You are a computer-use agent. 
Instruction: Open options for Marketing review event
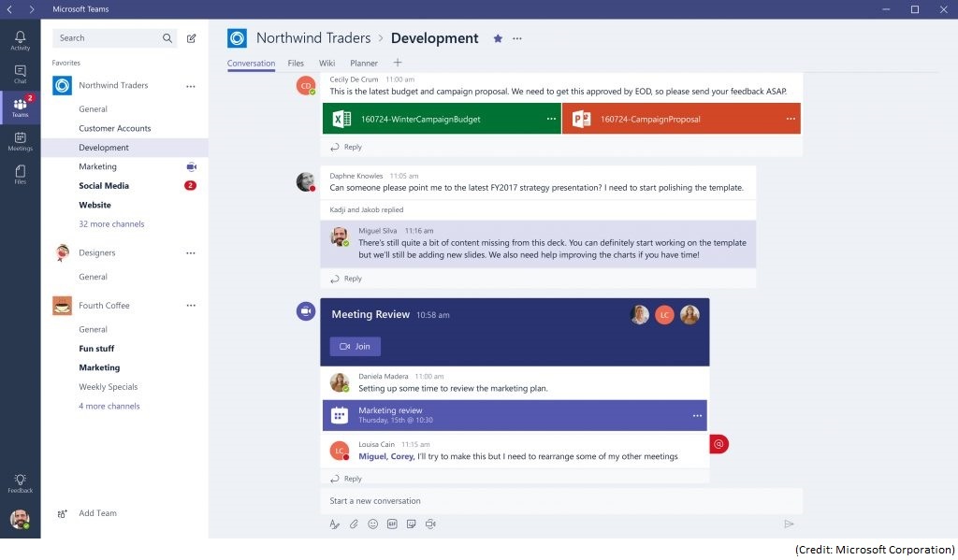pos(697,415)
